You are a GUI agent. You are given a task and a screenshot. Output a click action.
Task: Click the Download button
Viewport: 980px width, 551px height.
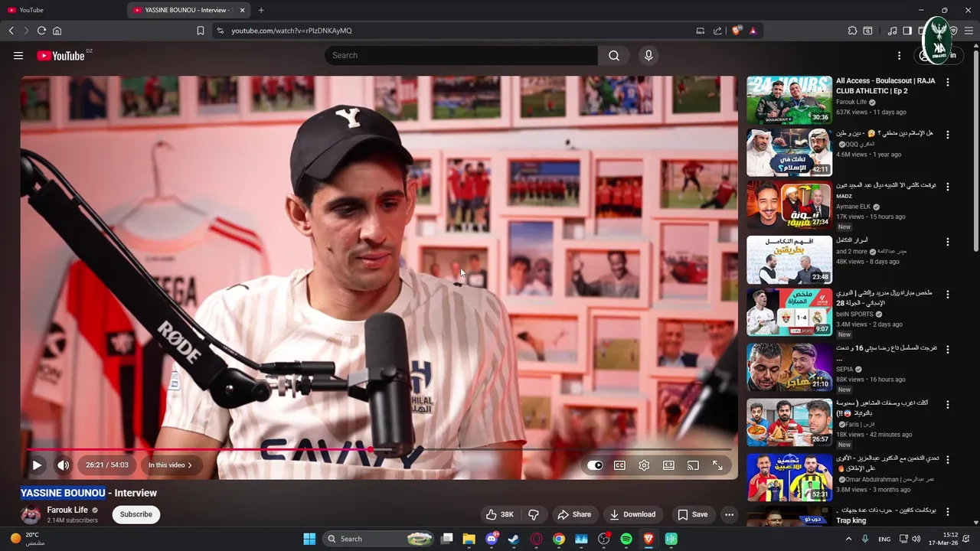point(632,514)
